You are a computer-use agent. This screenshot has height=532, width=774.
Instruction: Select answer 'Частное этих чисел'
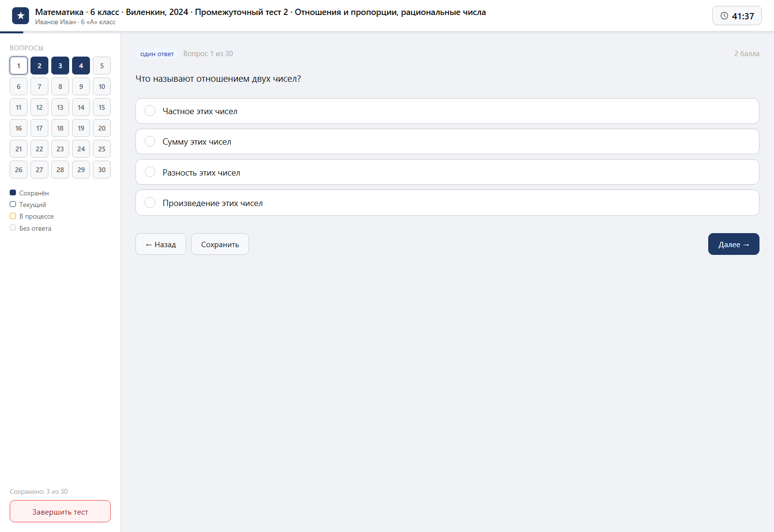pos(447,111)
